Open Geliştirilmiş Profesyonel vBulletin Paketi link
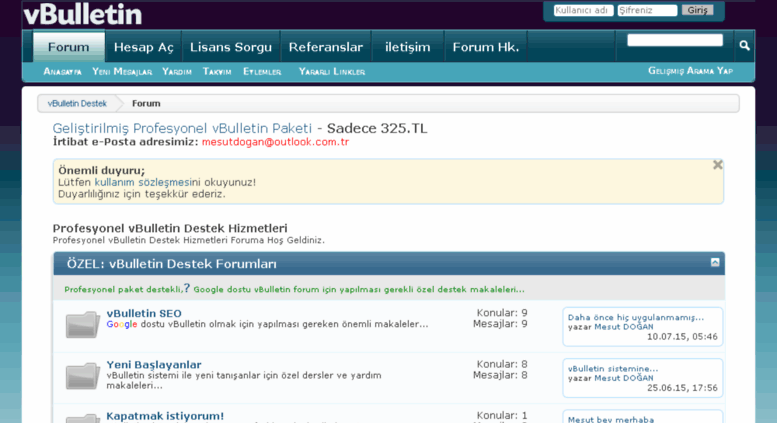Viewport: 777px width, 423px height. pos(182,128)
